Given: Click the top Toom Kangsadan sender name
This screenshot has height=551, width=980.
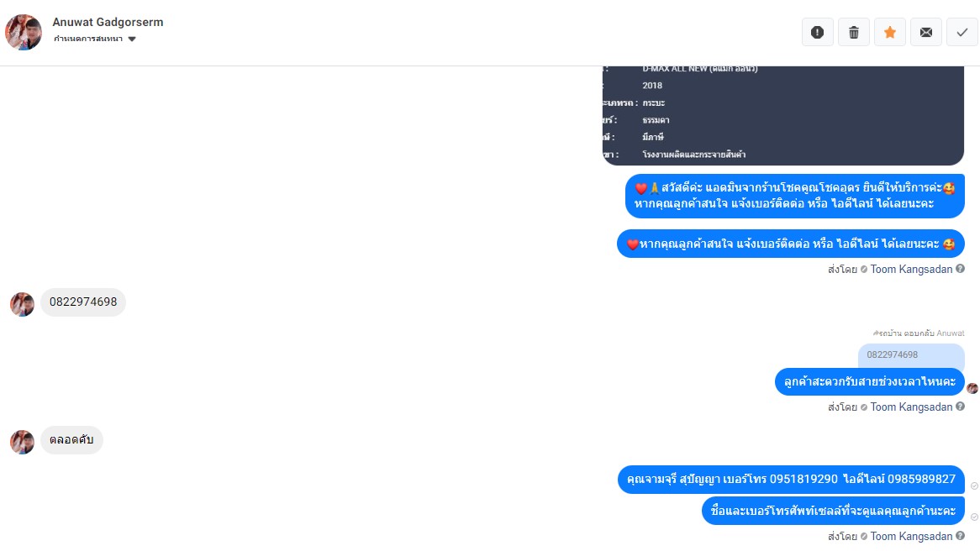Looking at the screenshot, I should click(911, 270).
